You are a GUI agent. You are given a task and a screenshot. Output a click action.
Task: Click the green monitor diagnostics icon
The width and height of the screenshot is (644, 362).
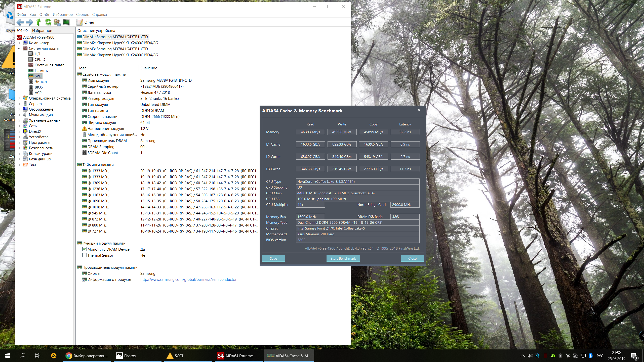pyautogui.click(x=66, y=22)
